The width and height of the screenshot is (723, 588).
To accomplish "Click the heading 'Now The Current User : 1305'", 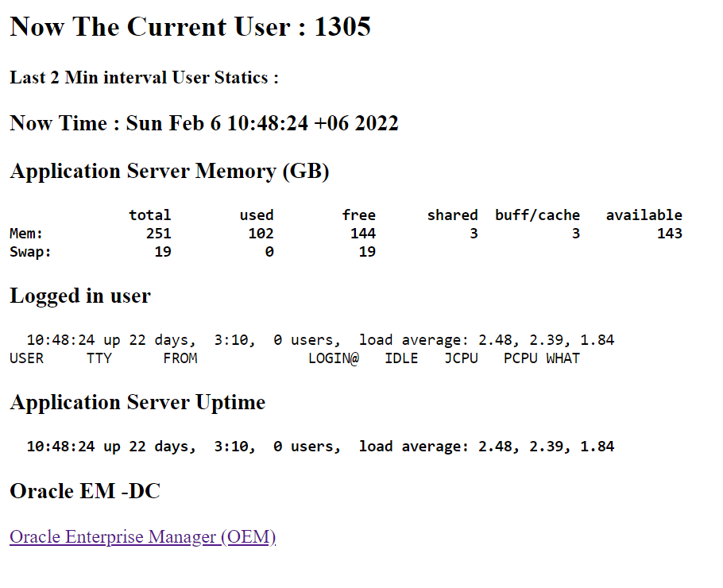I will [190, 27].
